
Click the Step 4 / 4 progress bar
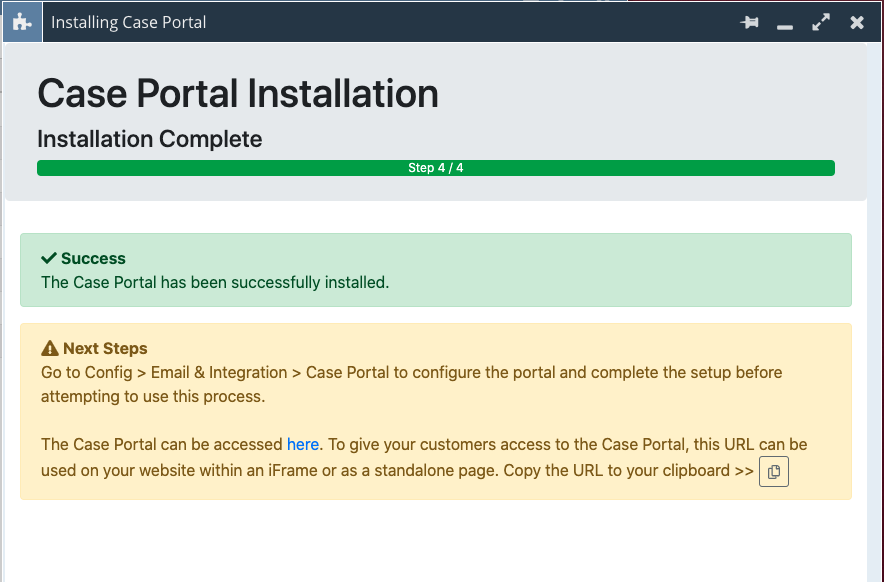tap(436, 168)
